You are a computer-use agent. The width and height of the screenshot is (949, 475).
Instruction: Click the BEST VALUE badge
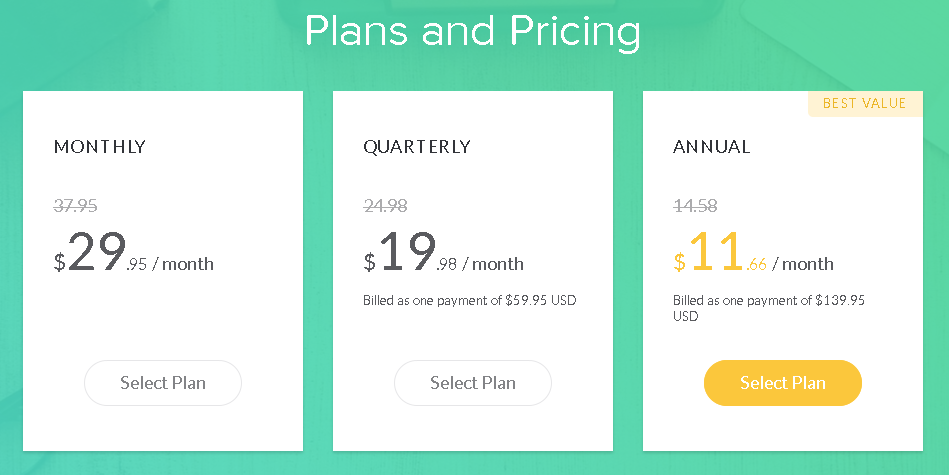[x=865, y=103]
